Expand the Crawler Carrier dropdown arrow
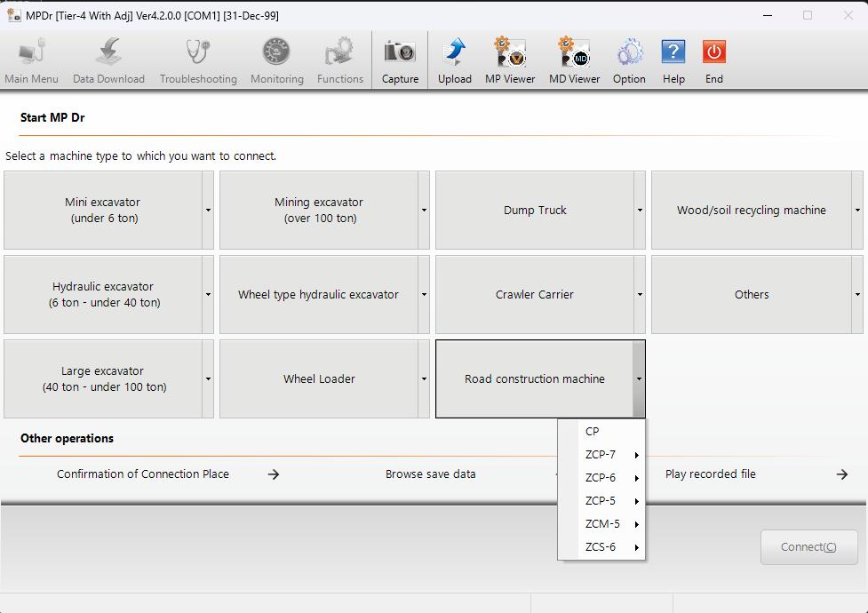 coord(640,295)
